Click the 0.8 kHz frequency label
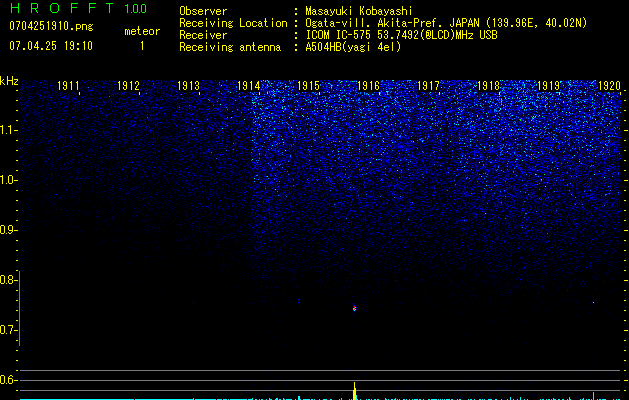This screenshot has height=400, width=629. click(x=7, y=280)
